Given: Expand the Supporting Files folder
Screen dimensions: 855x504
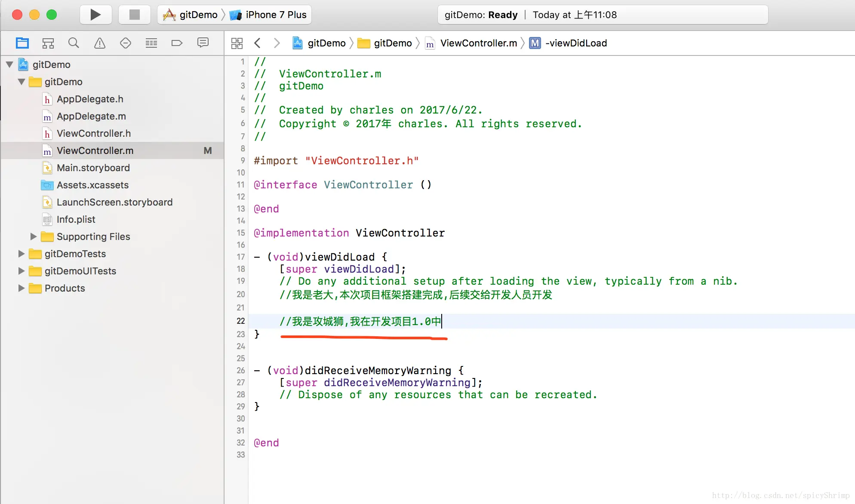Looking at the screenshot, I should (33, 237).
